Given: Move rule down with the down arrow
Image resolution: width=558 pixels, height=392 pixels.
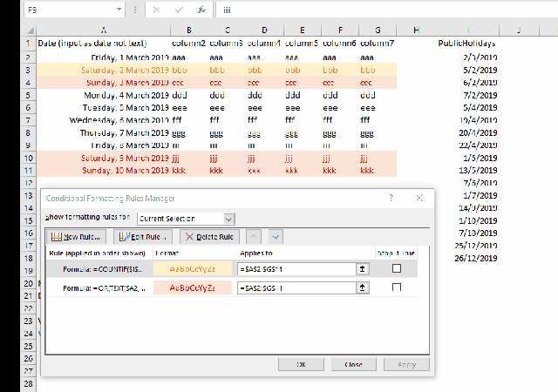Looking at the screenshot, I should click(276, 237).
